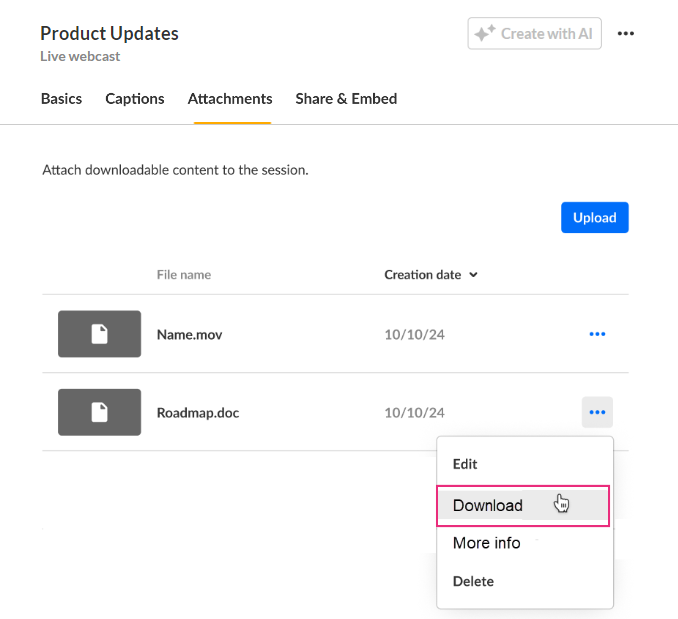The width and height of the screenshot is (678, 619).
Task: Click the Roadmap.doc file name
Action: (198, 412)
